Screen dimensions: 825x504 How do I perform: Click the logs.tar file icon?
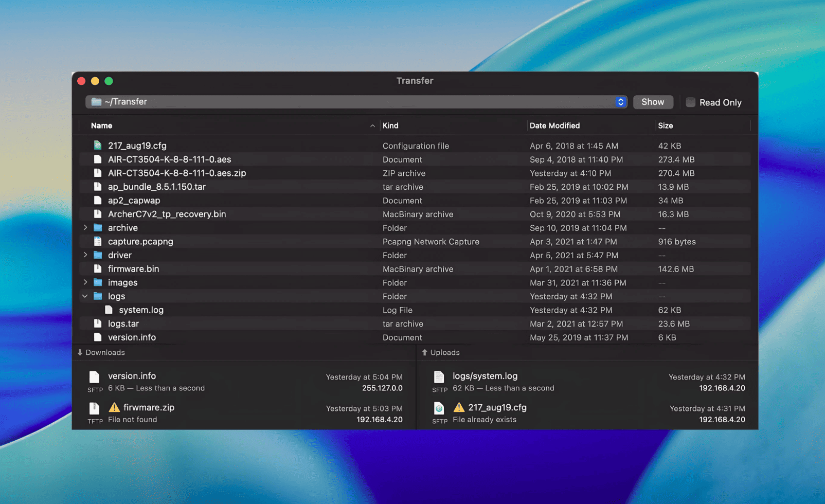98,323
